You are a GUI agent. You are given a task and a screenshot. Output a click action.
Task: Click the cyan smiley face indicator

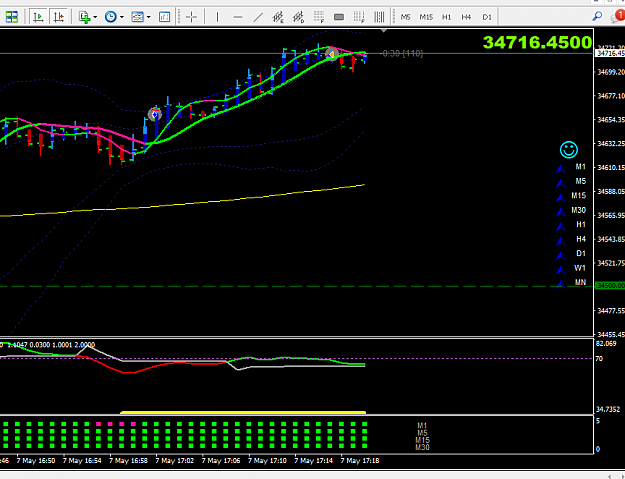[x=569, y=150]
